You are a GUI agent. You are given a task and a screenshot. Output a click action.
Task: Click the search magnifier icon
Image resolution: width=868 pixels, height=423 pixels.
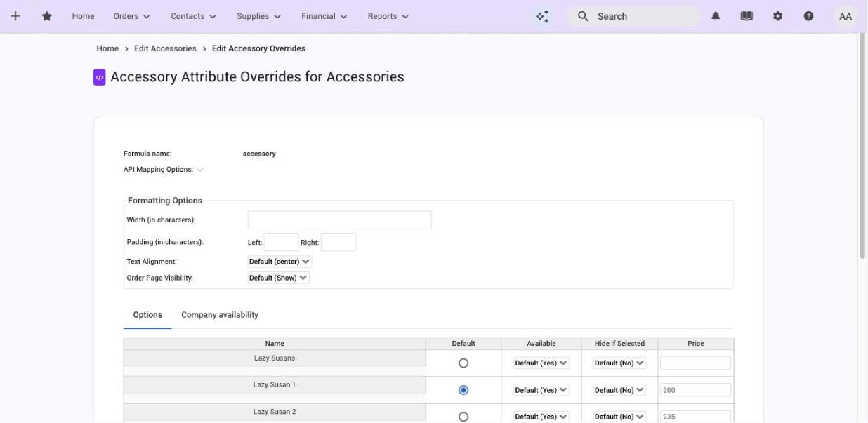click(x=583, y=16)
